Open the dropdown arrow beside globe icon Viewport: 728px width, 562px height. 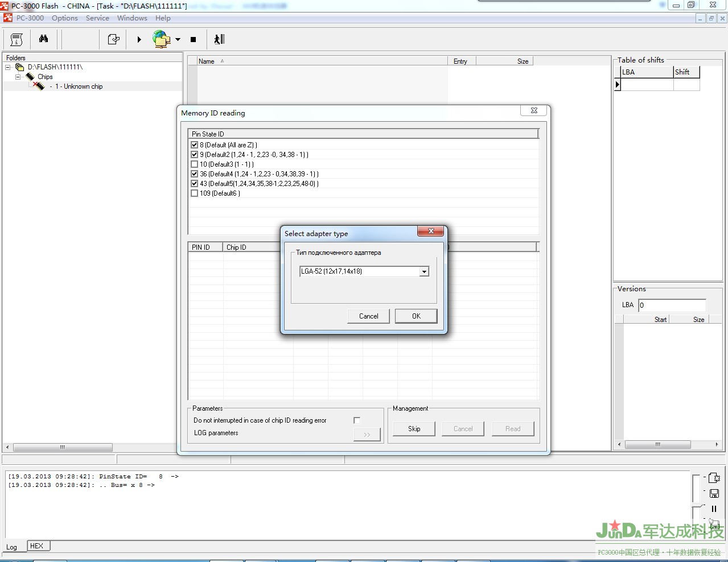pyautogui.click(x=178, y=39)
